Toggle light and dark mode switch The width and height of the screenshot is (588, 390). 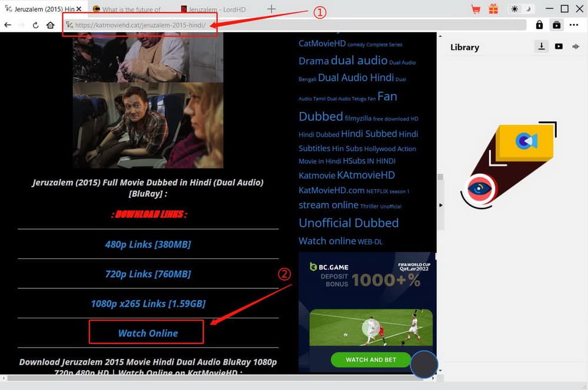(x=521, y=9)
